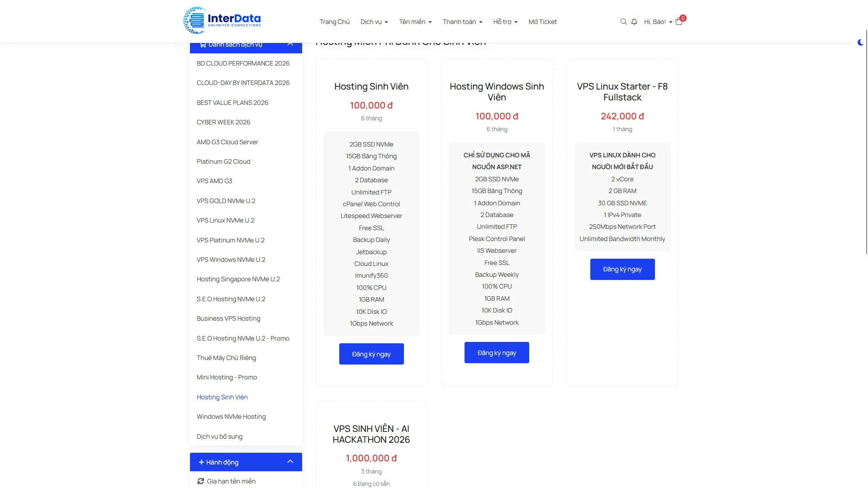Click the refresh icon beside Gia hạn tên miền
This screenshot has width=868, height=488.
[201, 481]
